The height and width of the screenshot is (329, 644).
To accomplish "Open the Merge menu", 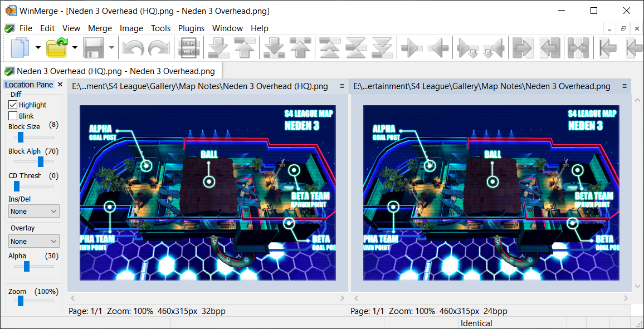I will coord(100,28).
